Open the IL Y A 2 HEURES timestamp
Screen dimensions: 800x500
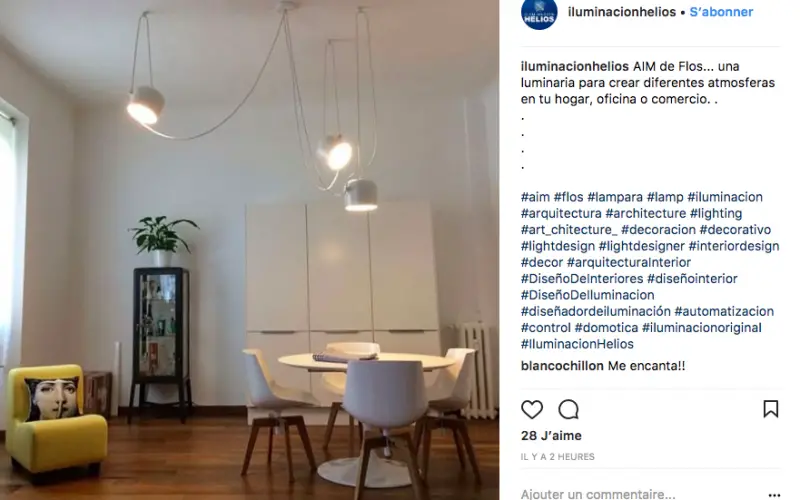coord(558,457)
